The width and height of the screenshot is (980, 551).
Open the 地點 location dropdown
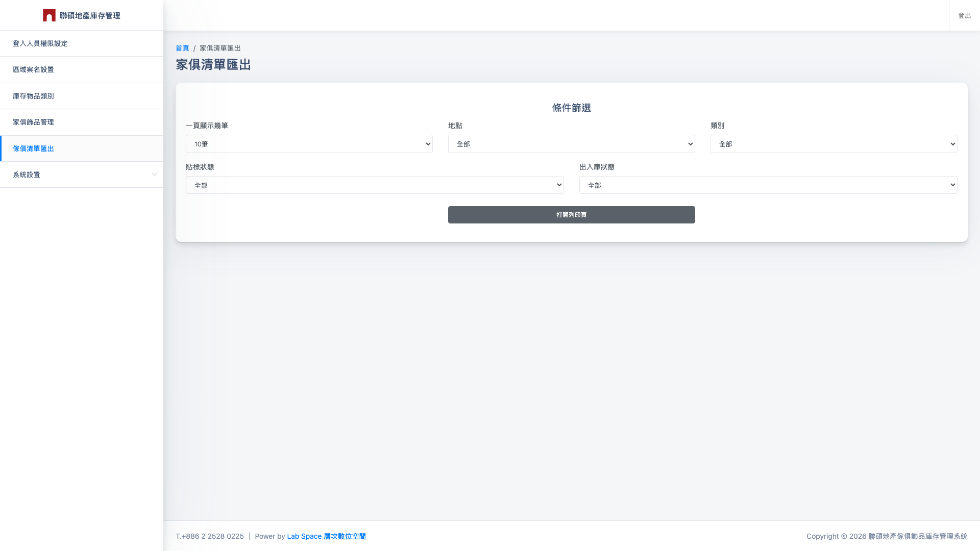click(571, 144)
